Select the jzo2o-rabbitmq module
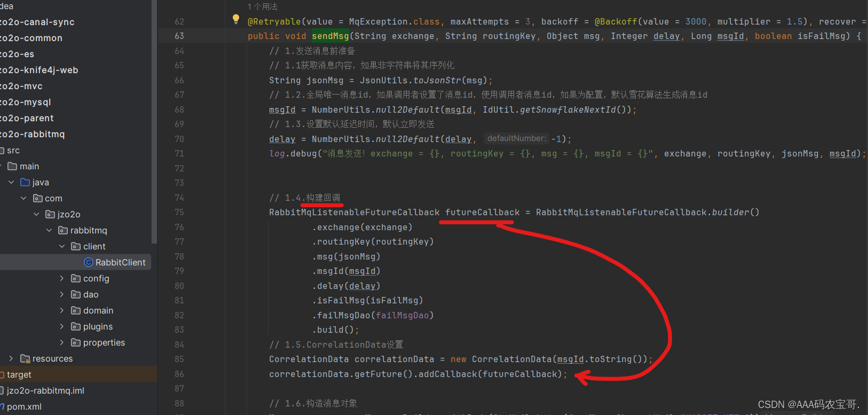The width and height of the screenshot is (868, 415). (x=32, y=134)
